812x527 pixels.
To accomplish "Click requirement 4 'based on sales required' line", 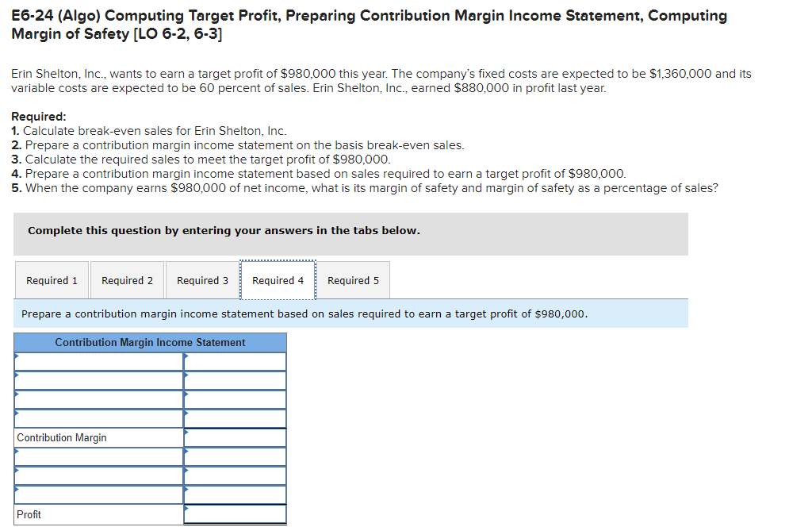I will 319,174.
